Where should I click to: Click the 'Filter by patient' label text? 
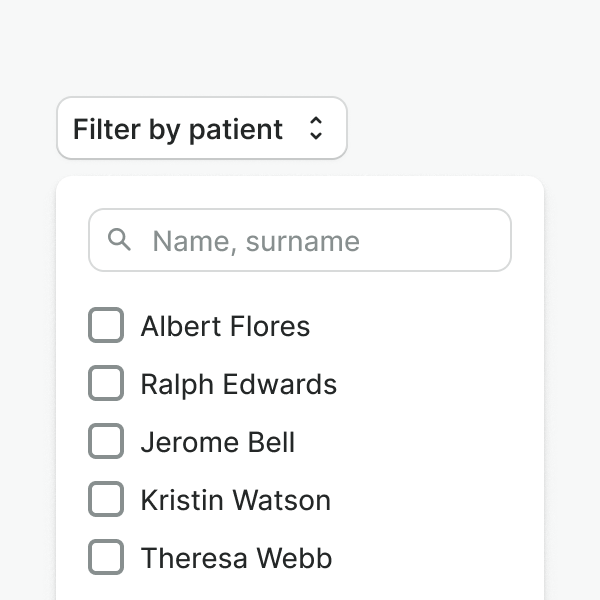pyautogui.click(x=178, y=129)
